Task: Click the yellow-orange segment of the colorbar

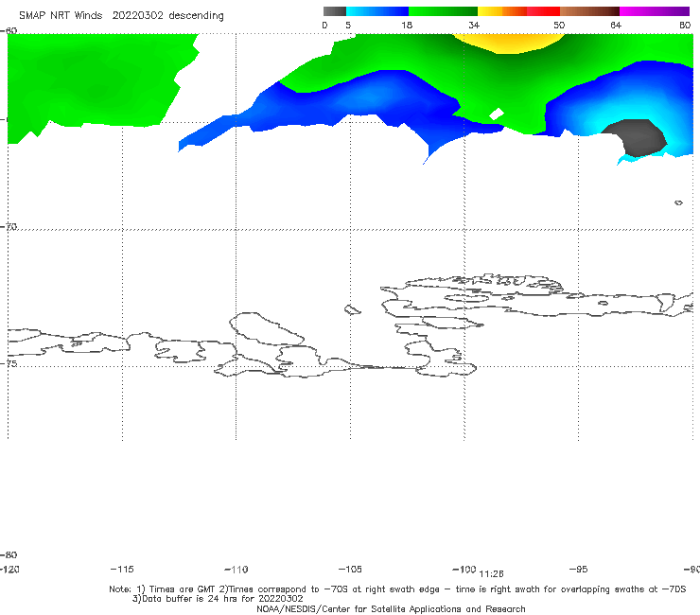Action: pyautogui.click(x=501, y=11)
